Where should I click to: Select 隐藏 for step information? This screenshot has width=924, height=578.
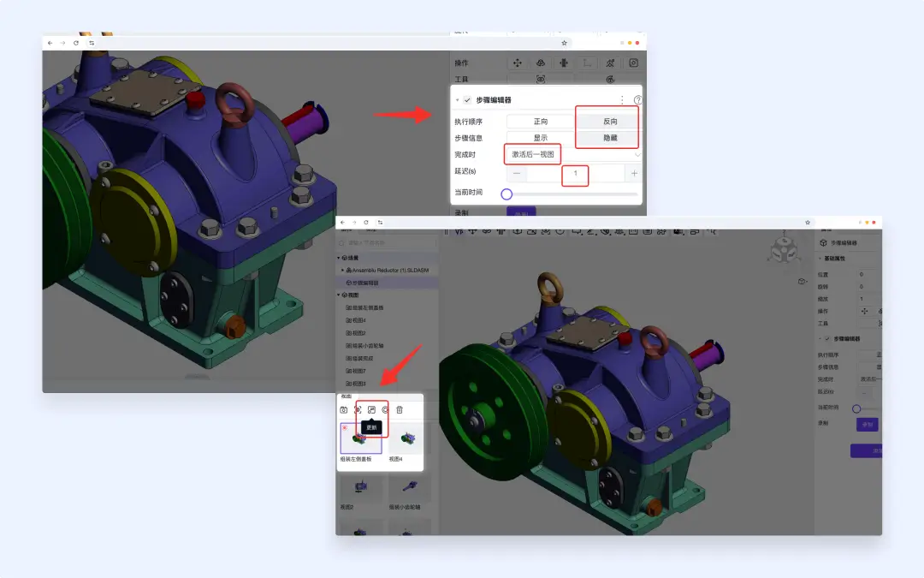click(609, 138)
